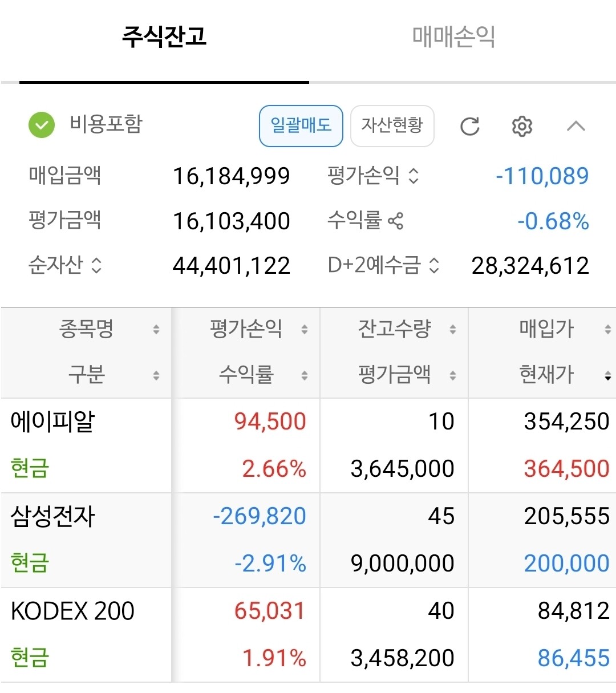Sort by 매입가 header arrows
This screenshot has height=693, width=616.
(x=608, y=329)
